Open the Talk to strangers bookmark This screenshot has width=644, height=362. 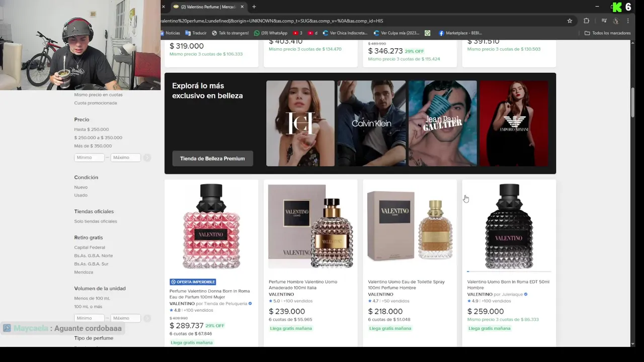tap(230, 33)
